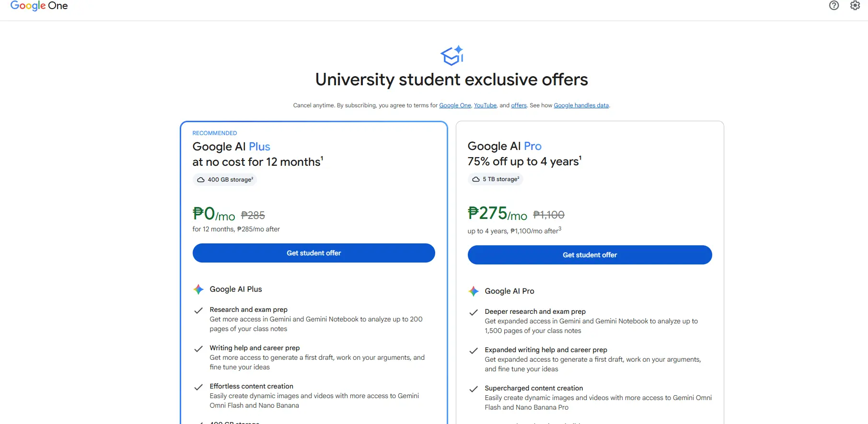Click checkmark beside Supercharged content creation
Viewport: 868px width, 424px height.
coord(473,389)
